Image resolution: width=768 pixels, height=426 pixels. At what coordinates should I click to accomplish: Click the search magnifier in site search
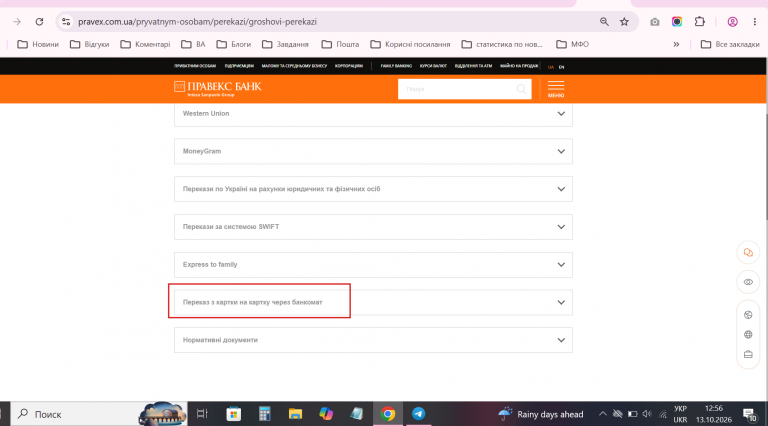521,89
